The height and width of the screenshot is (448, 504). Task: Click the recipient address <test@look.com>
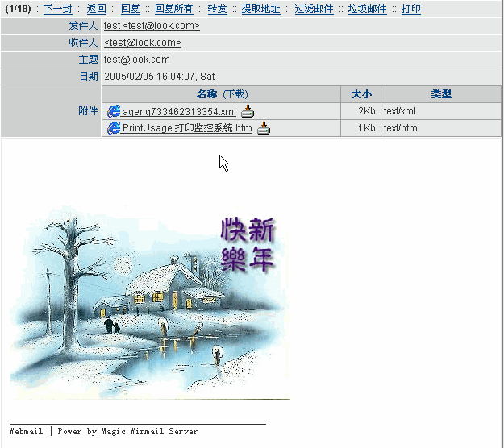(x=142, y=43)
